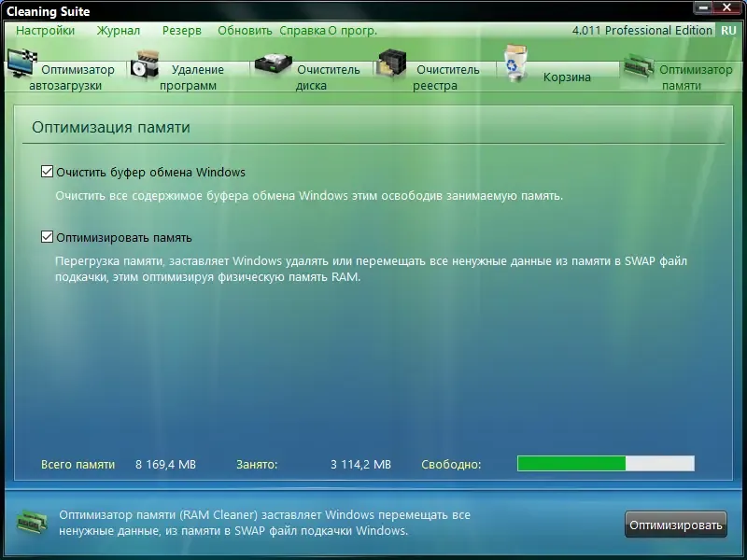Click the Свободно memory progress bar
This screenshot has height=560, width=747.
605,463
